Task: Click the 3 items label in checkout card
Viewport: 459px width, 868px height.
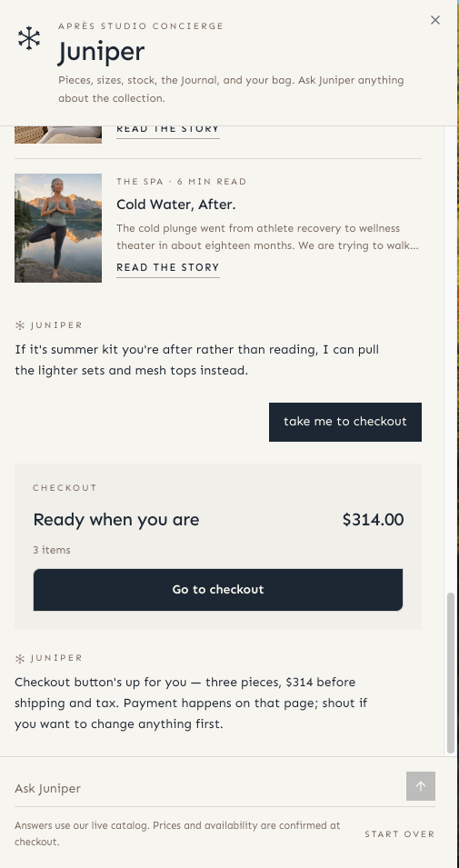Action: (52, 550)
